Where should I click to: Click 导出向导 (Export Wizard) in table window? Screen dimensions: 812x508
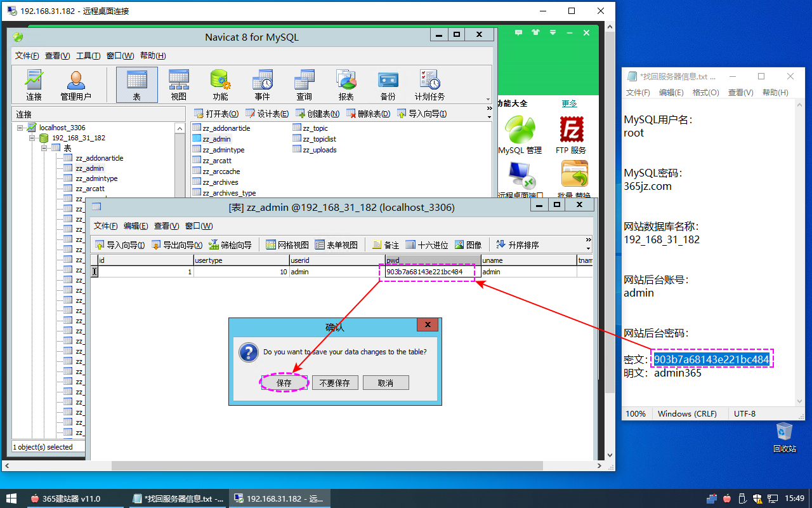(176, 244)
